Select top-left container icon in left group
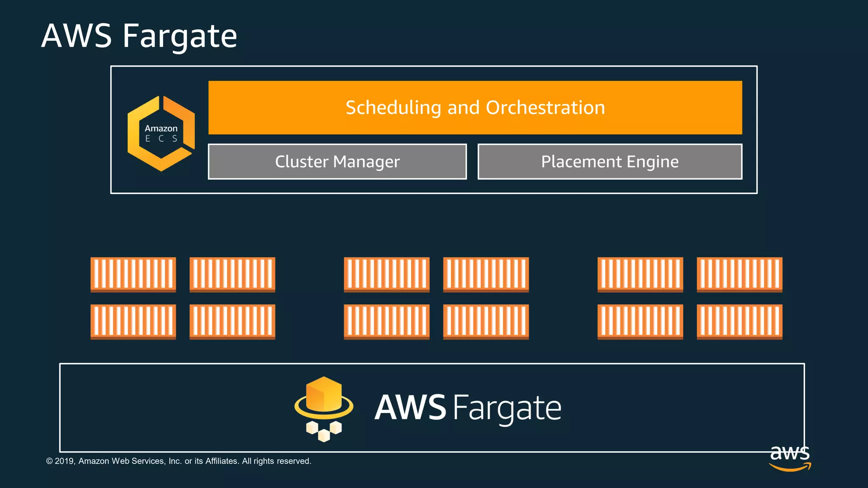Image resolution: width=868 pixels, height=488 pixels. click(x=133, y=274)
